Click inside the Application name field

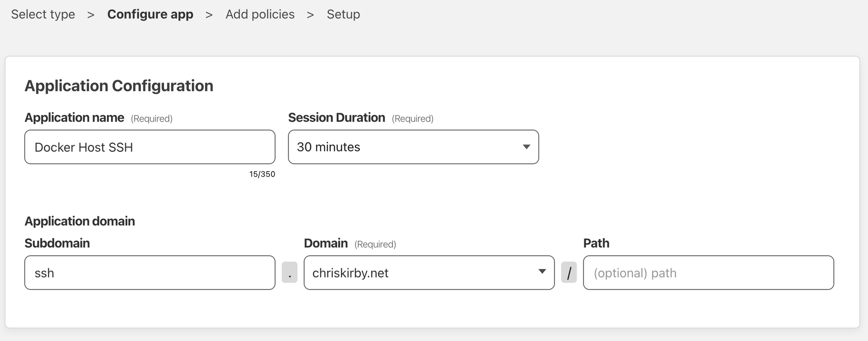150,147
